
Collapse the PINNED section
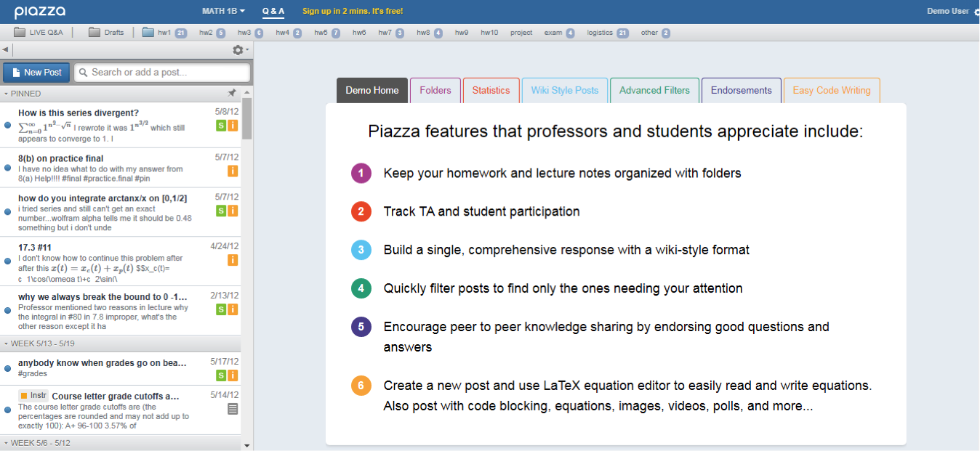coord(23,94)
